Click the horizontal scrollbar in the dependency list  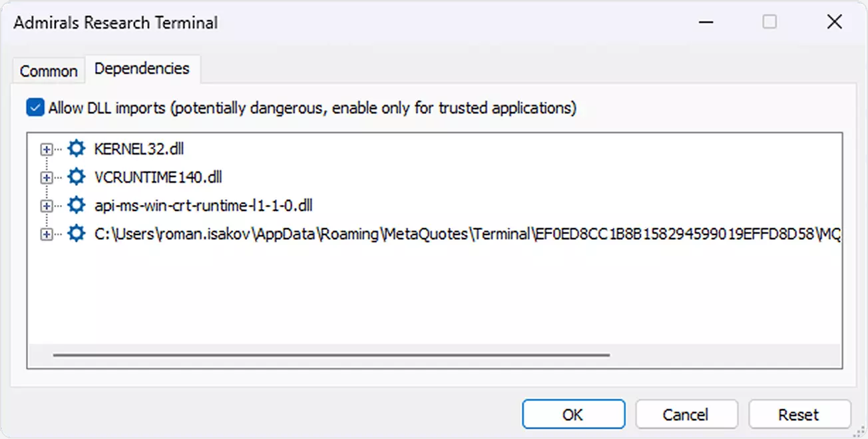point(331,355)
